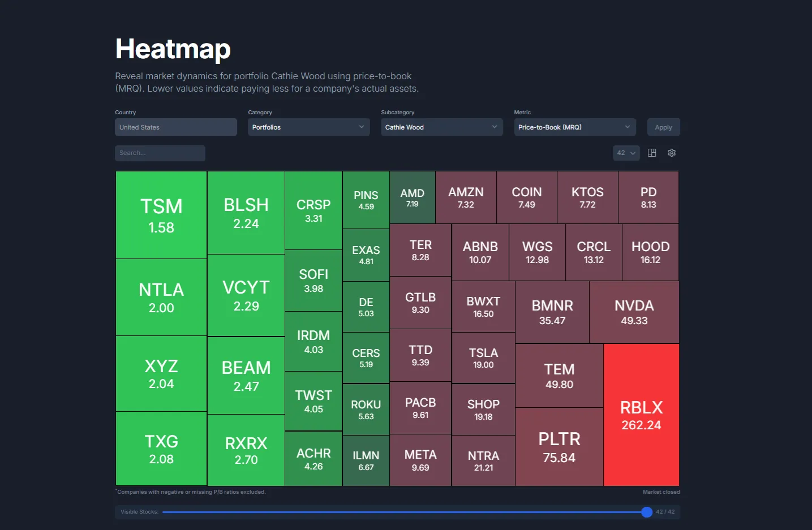Screen dimensions: 812x530
Task: Select the TEM tile
Action: [559, 376]
